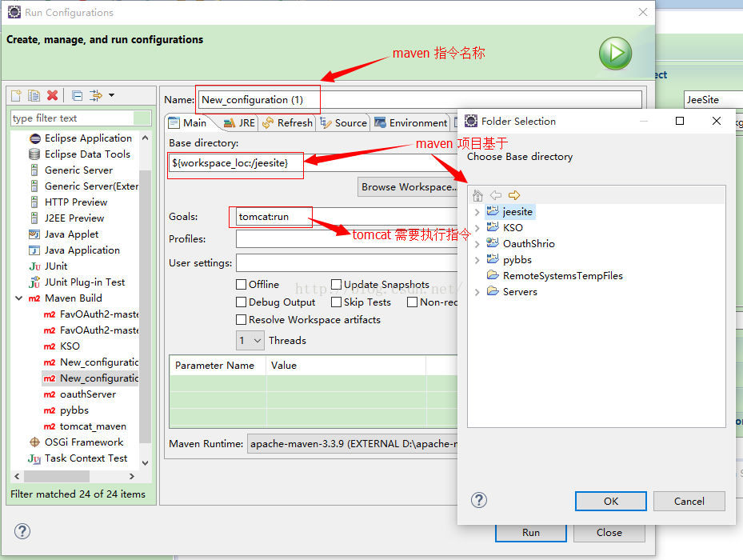This screenshot has height=560, width=743.
Task: Click Base directory input field
Action: [313, 162]
